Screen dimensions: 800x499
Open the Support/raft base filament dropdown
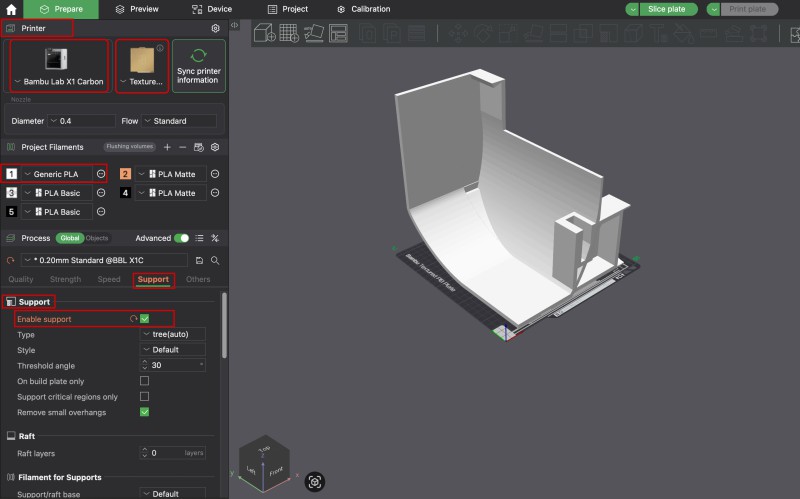point(172,493)
